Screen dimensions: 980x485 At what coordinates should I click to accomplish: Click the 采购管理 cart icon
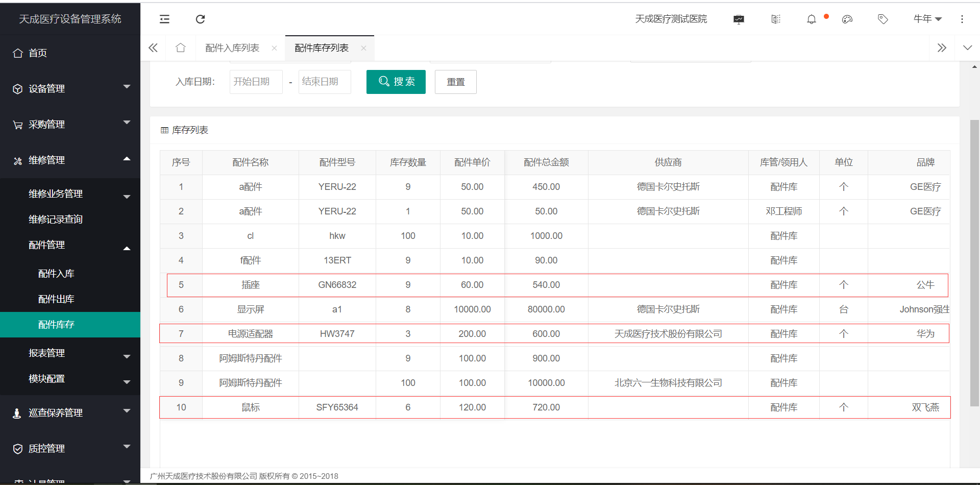(x=18, y=125)
